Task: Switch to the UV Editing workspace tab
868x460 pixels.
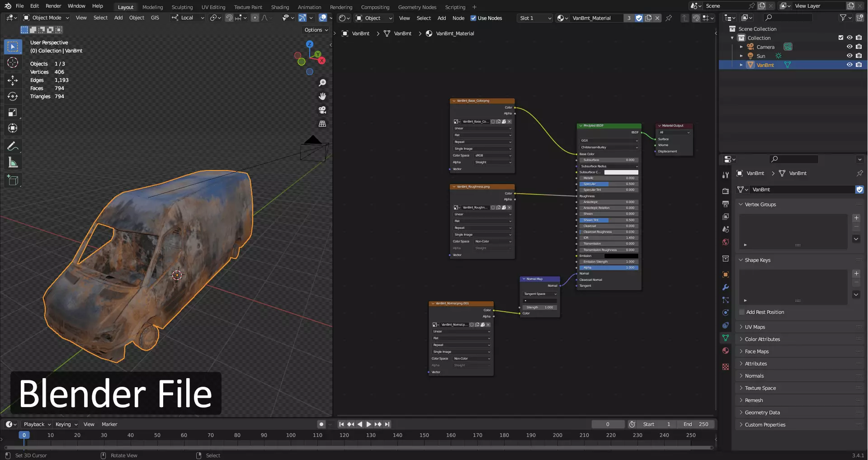Action: click(213, 7)
